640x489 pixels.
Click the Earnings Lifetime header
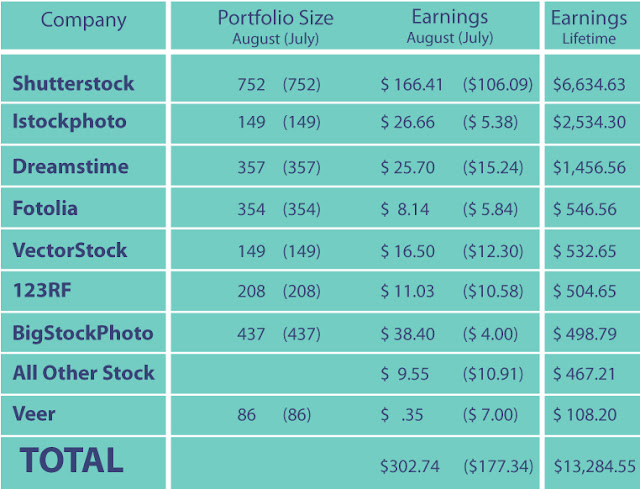click(x=589, y=28)
